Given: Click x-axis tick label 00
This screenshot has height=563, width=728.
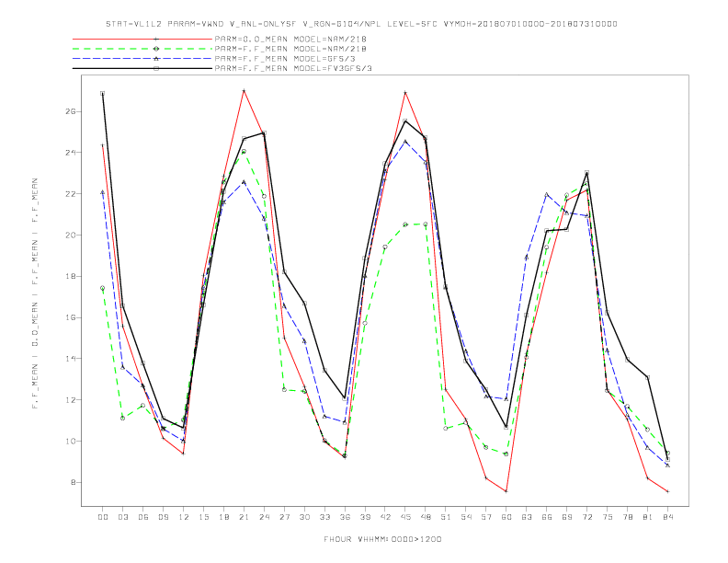Looking at the screenshot, I should [x=103, y=517].
